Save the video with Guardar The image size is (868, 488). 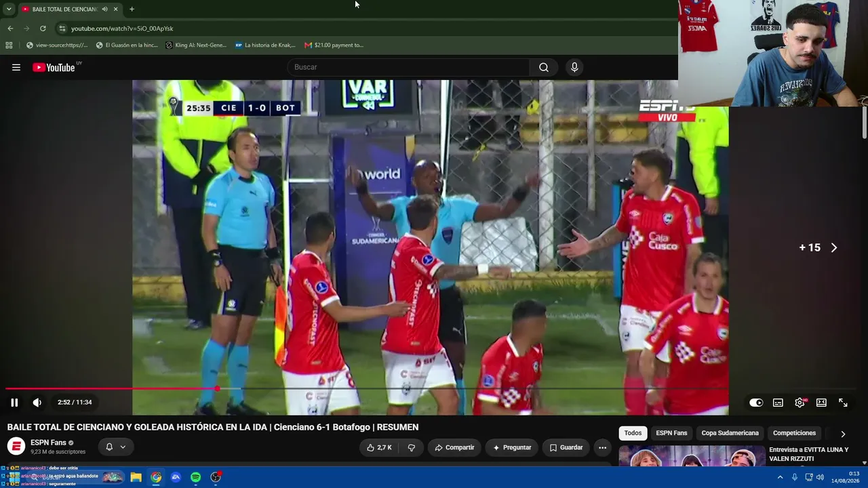[x=566, y=447]
